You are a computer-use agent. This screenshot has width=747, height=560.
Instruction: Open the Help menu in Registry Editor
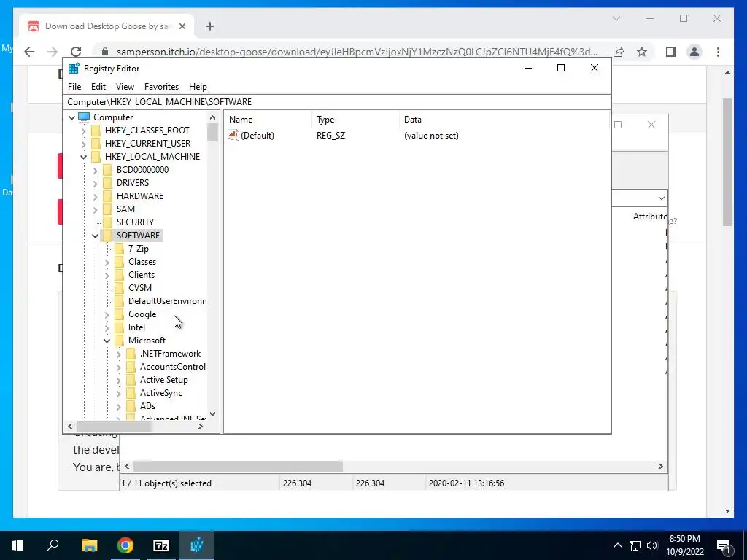[198, 87]
